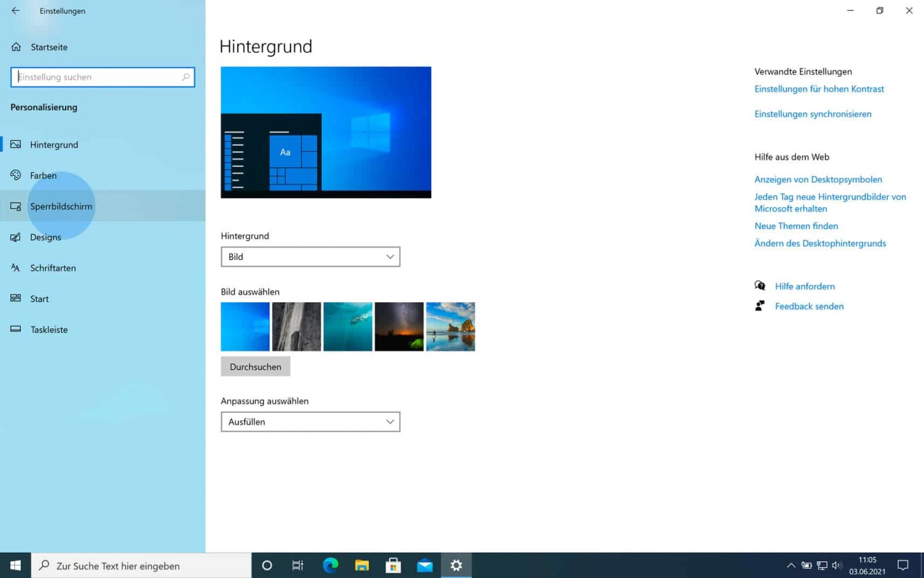Open the Hintergrund dropdown showing Bild

(x=310, y=256)
